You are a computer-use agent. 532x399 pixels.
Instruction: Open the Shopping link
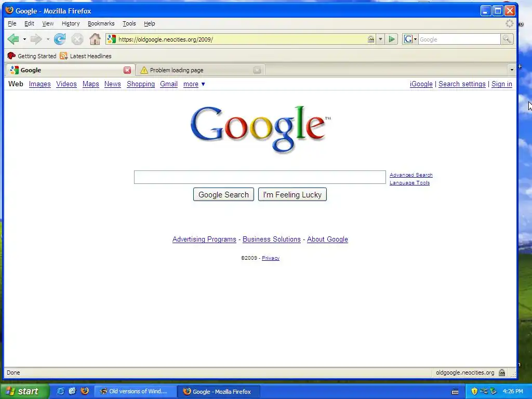click(141, 84)
